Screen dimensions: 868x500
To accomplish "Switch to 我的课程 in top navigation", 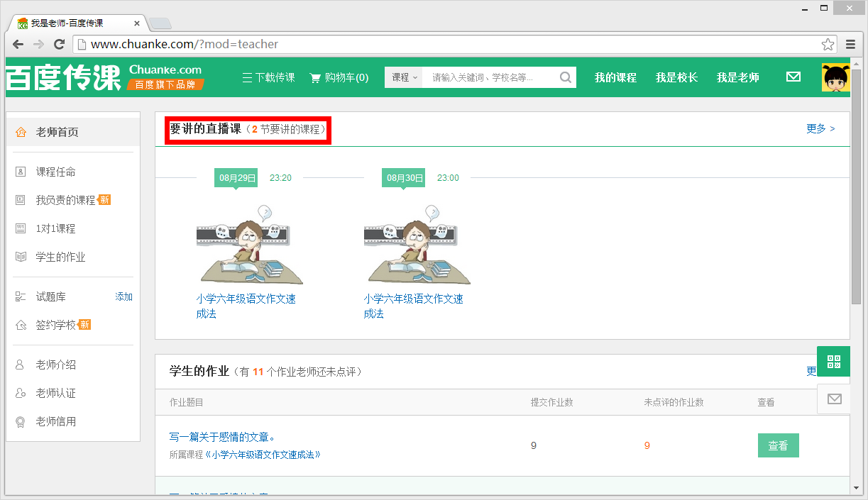I will tap(615, 77).
